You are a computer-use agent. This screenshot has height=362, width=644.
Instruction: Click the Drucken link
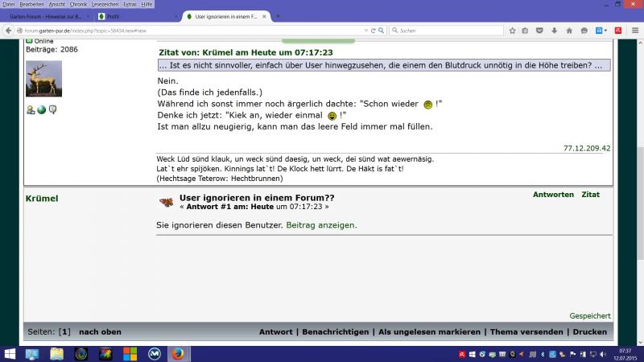[x=589, y=331]
